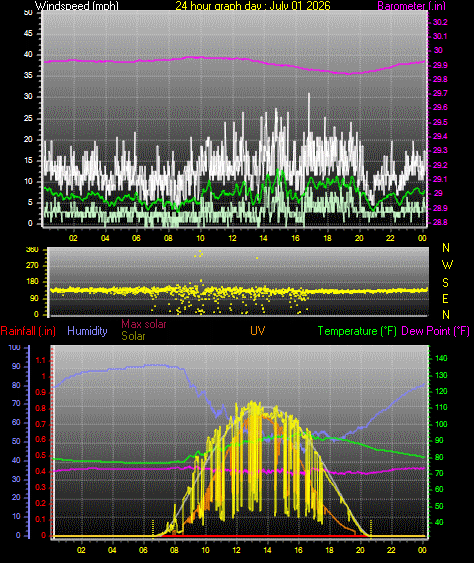Select the '28.8' barometer scale value

[x=440, y=222]
